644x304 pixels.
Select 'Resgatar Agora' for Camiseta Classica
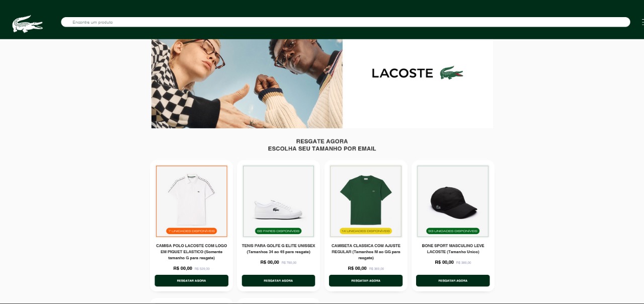pyautogui.click(x=366, y=281)
